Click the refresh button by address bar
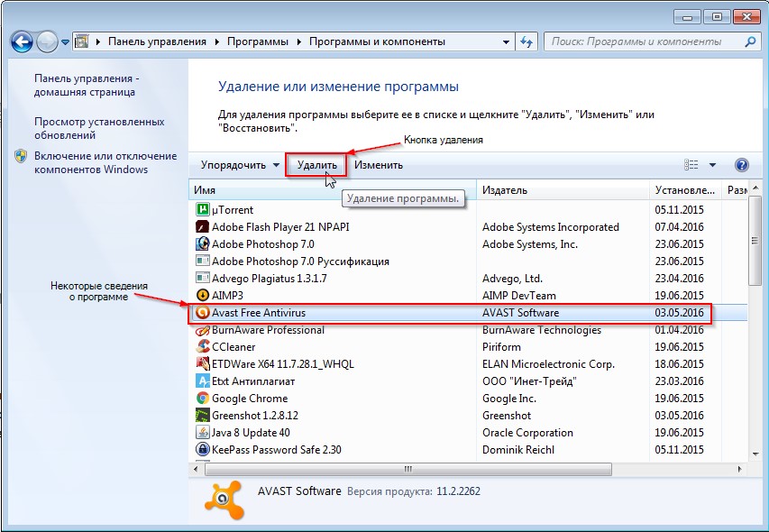 (x=527, y=41)
